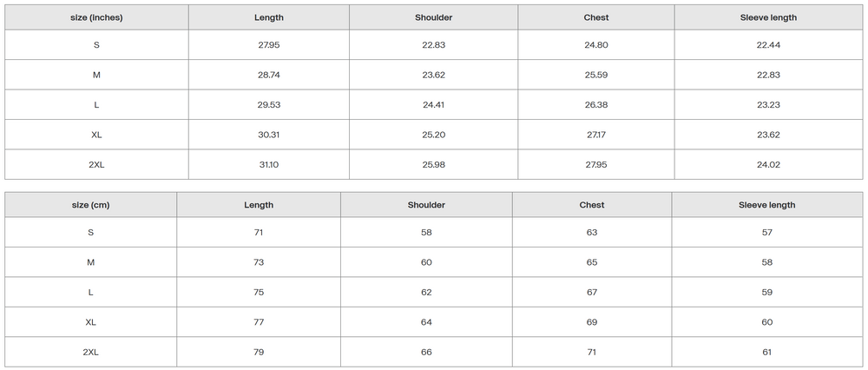
Task: Select the Length header in inches table
Action: click(269, 17)
